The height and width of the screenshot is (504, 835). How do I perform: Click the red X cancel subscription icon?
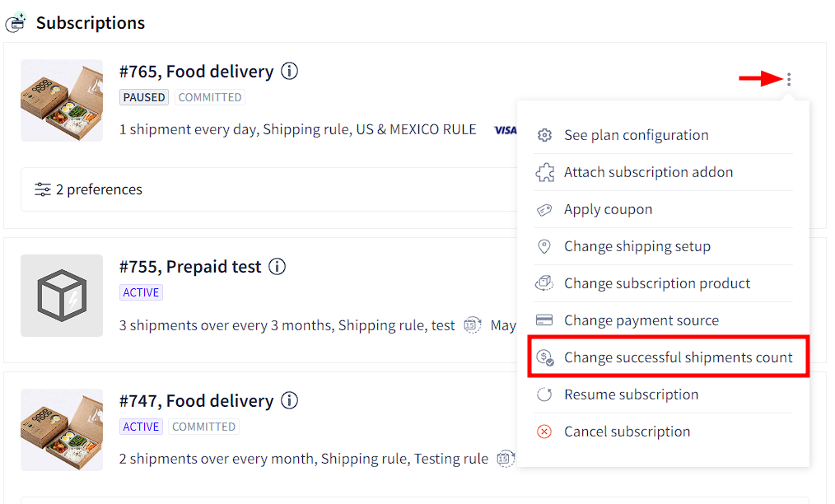click(x=544, y=432)
